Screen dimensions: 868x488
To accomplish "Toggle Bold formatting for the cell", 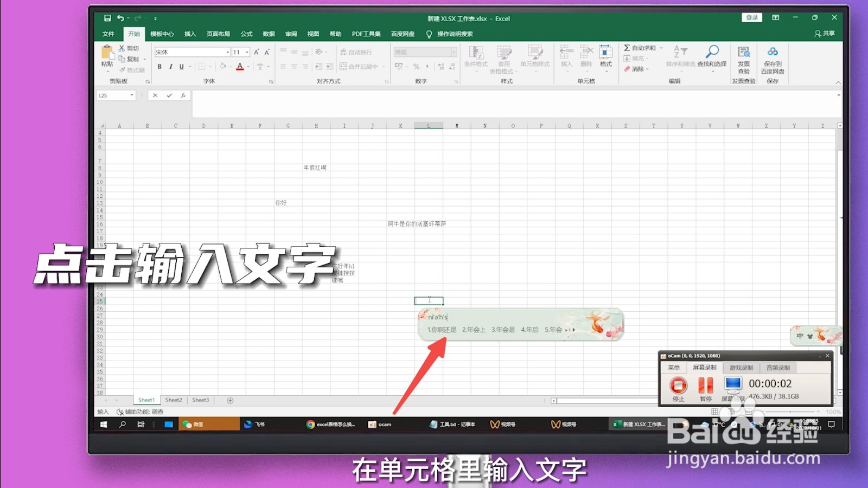I will tap(159, 67).
